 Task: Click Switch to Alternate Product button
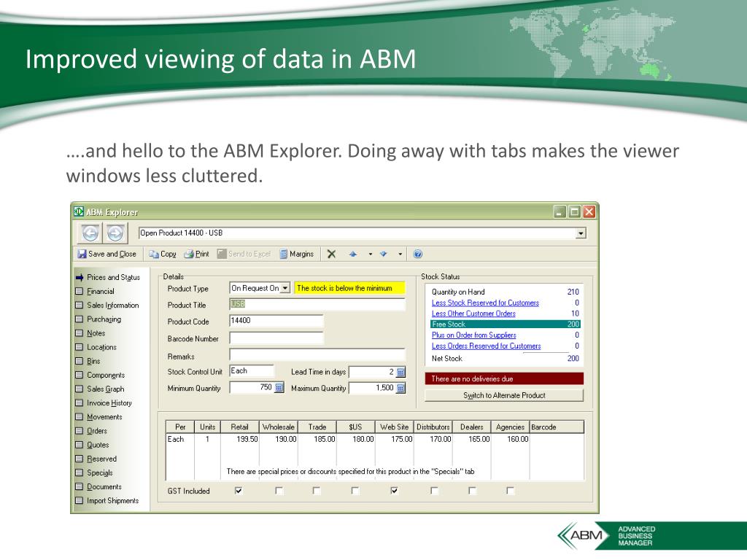pos(504,395)
